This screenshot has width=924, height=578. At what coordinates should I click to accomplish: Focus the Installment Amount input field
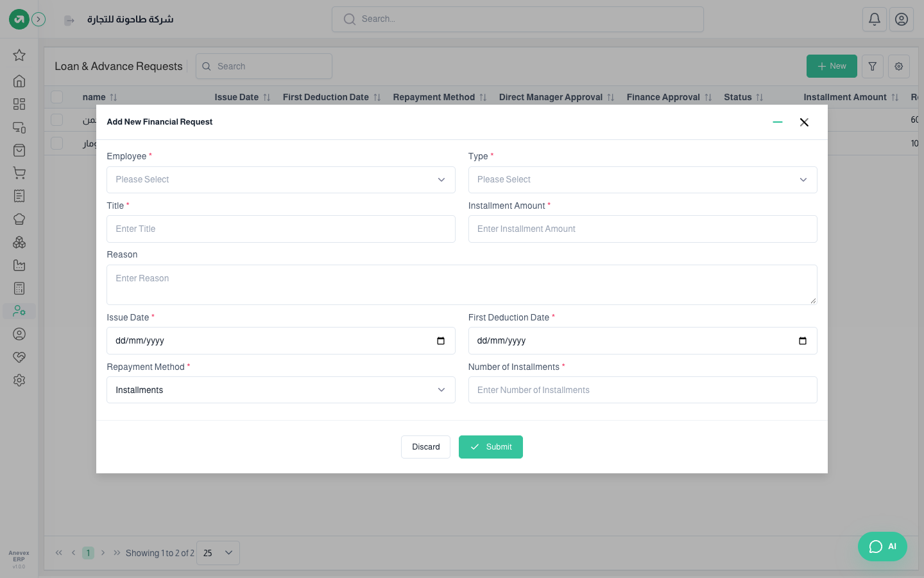pyautogui.click(x=643, y=229)
